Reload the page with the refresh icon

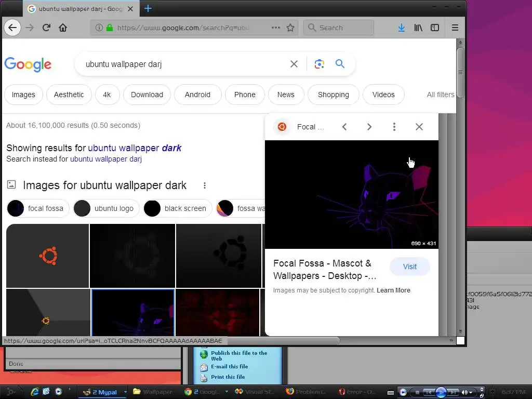click(x=46, y=28)
